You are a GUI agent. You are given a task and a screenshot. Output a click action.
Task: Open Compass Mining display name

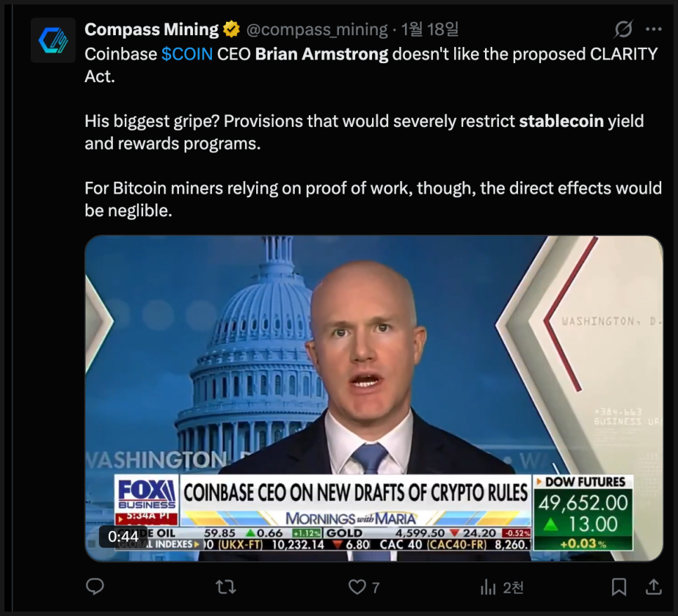point(152,29)
